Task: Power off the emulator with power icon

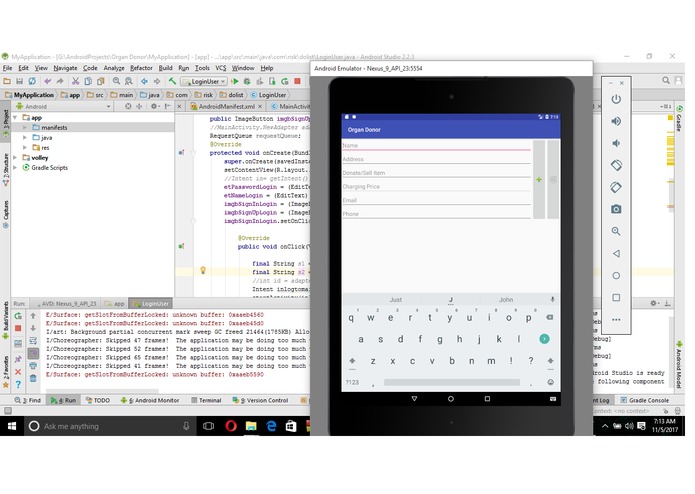Action: click(616, 99)
